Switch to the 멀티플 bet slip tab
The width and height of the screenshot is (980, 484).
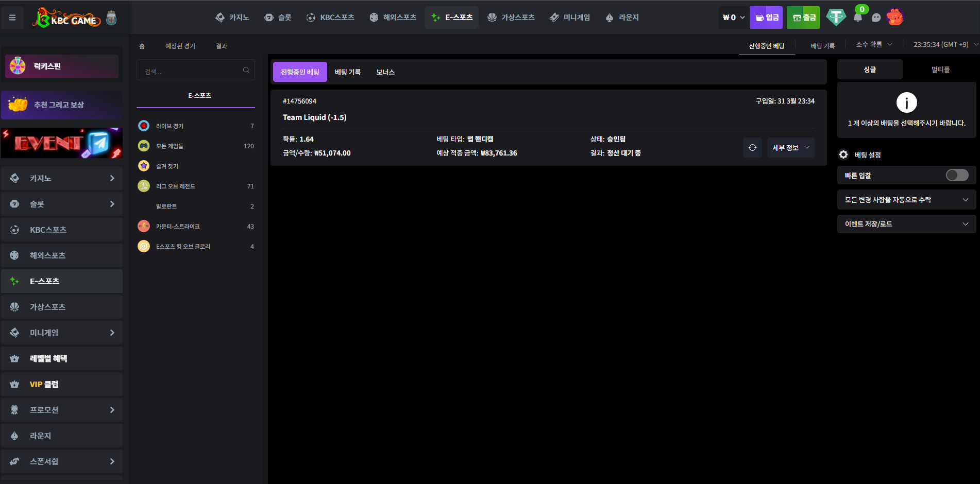[940, 70]
